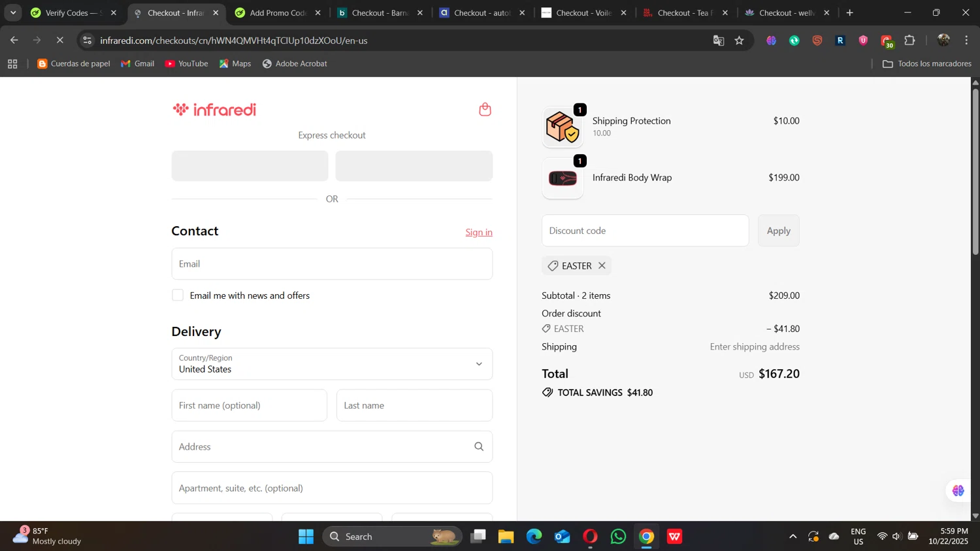Bookmark this page with the star icon
The height and width of the screenshot is (551, 980).
(x=740, y=41)
